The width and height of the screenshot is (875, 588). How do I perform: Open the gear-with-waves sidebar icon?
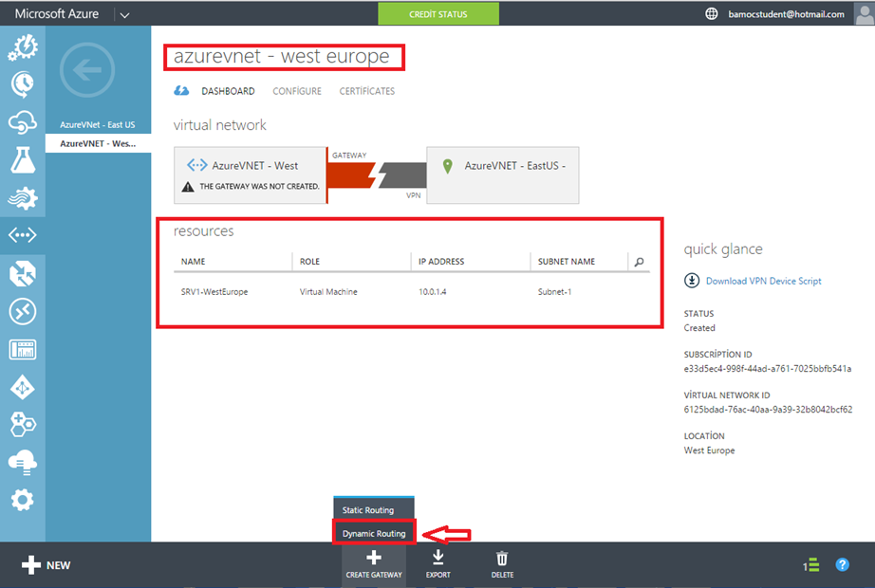(x=23, y=198)
